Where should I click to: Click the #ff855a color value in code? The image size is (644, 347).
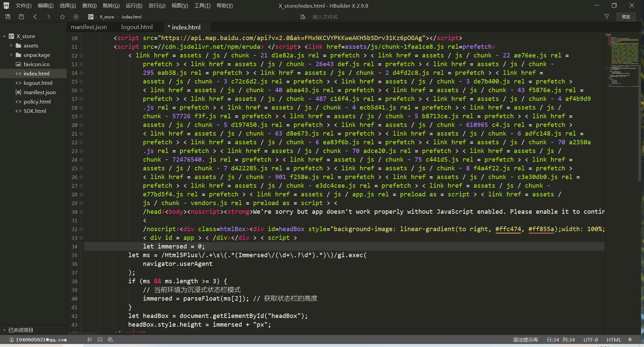click(541, 229)
